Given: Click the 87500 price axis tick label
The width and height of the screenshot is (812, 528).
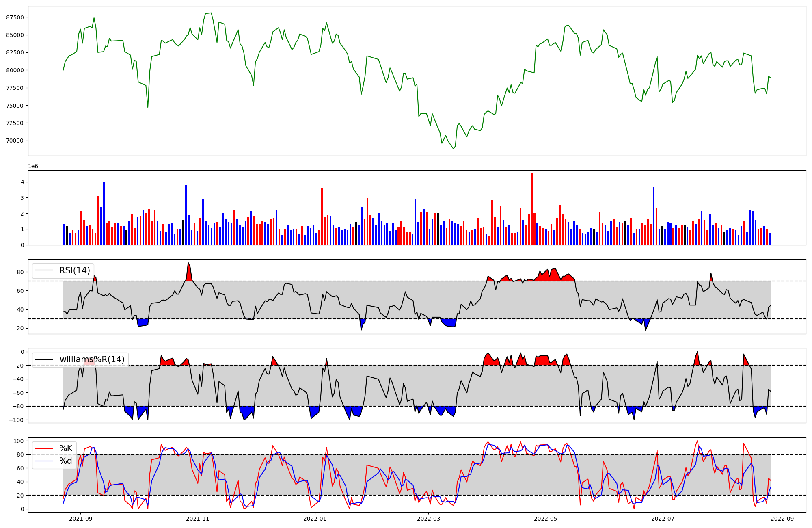Looking at the screenshot, I should [15, 17].
